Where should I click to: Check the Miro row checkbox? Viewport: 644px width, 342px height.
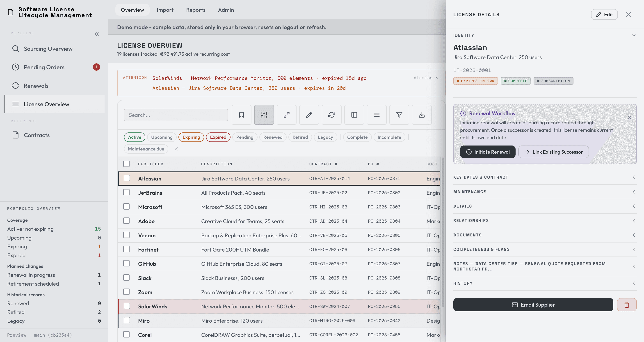[127, 321]
